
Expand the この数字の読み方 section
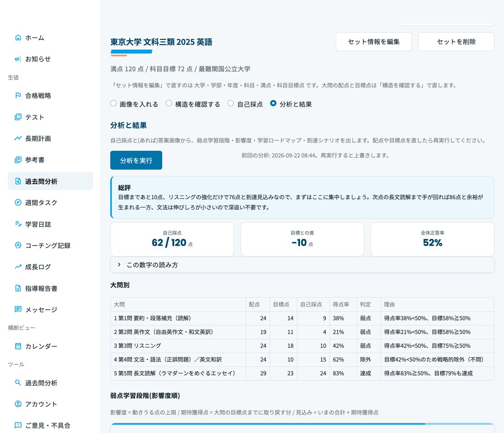[302, 264]
